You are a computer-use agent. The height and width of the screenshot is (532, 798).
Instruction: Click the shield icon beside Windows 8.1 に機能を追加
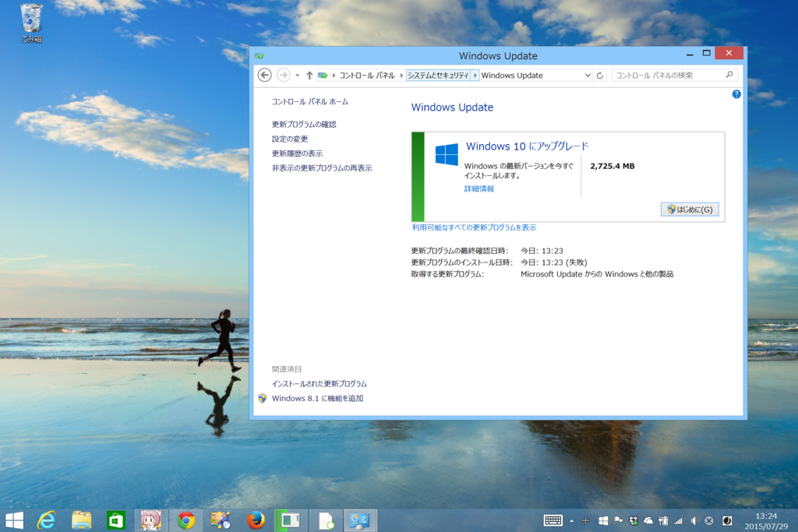[x=263, y=398]
